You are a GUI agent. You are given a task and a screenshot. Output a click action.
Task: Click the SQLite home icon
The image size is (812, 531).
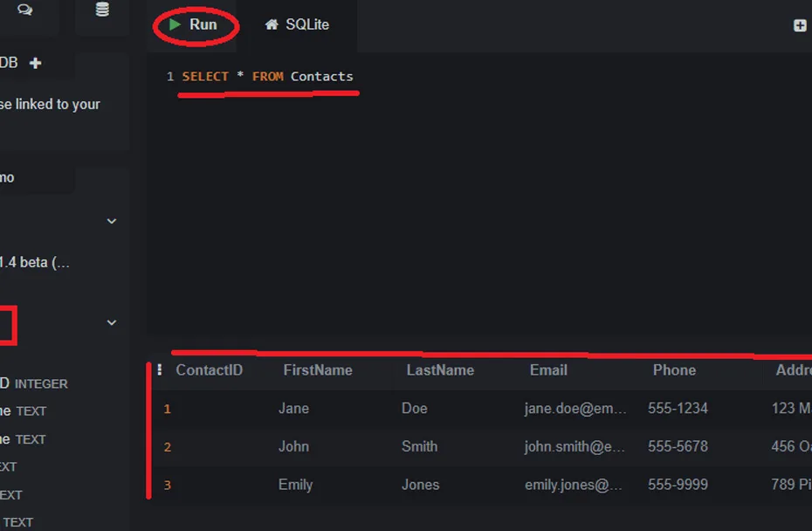(272, 24)
